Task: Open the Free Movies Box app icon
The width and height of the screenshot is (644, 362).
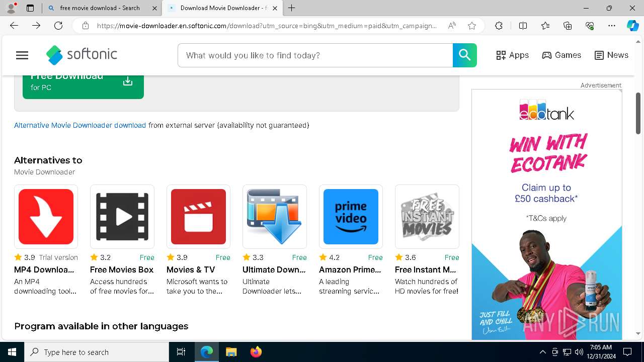Action: [122, 217]
